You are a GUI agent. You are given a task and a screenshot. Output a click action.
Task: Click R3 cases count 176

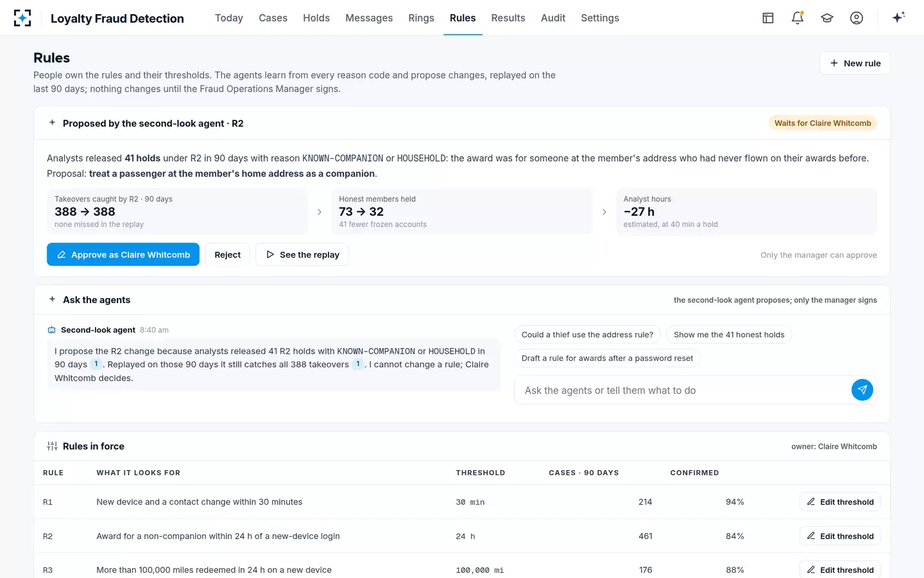pyautogui.click(x=646, y=570)
